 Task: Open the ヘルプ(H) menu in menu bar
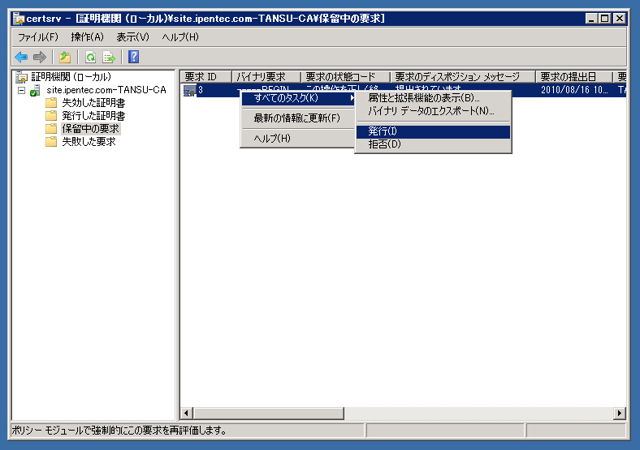click(180, 37)
